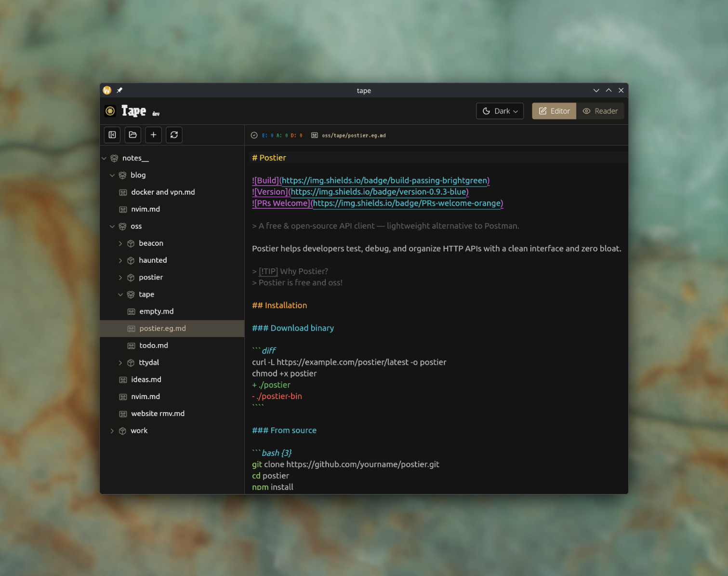Click the 'git clone' command line
The height and width of the screenshot is (576, 728).
(x=345, y=465)
